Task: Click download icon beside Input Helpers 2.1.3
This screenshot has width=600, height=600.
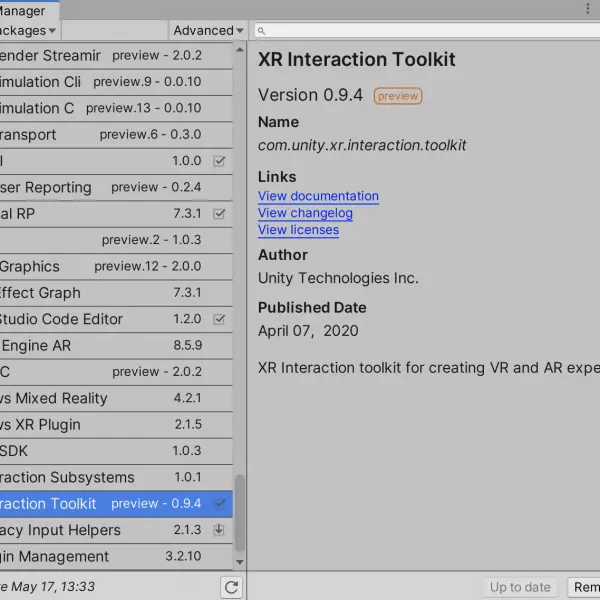Action: [219, 530]
